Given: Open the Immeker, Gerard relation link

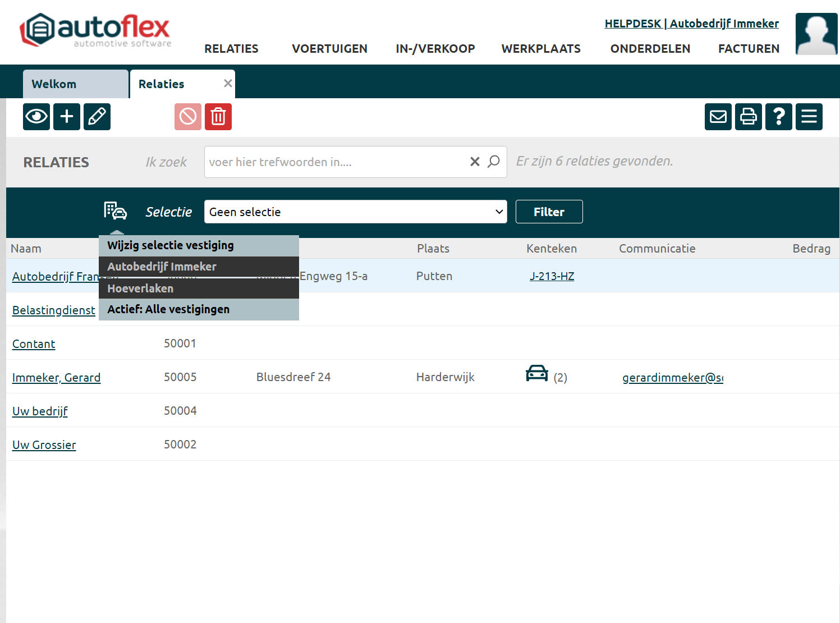Looking at the screenshot, I should point(56,378).
